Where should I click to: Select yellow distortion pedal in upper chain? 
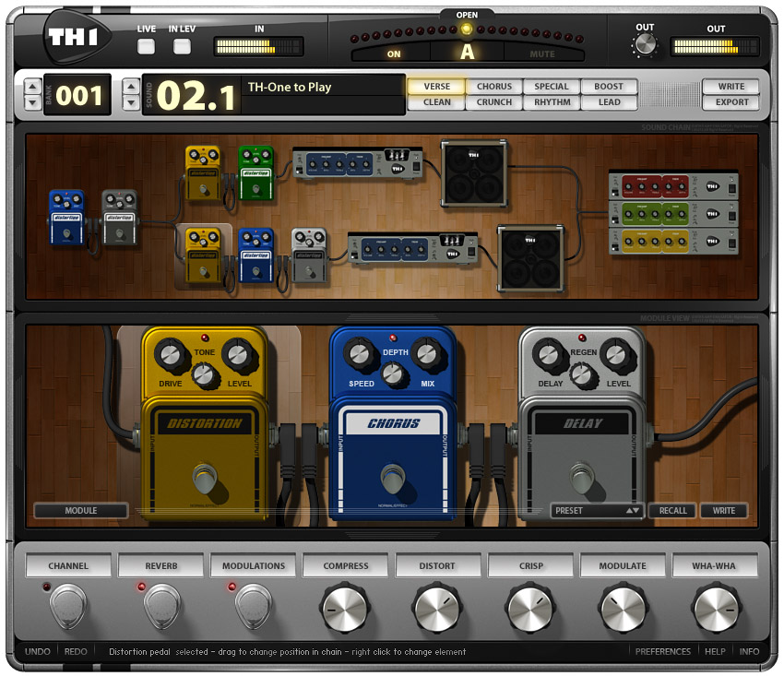click(x=203, y=173)
